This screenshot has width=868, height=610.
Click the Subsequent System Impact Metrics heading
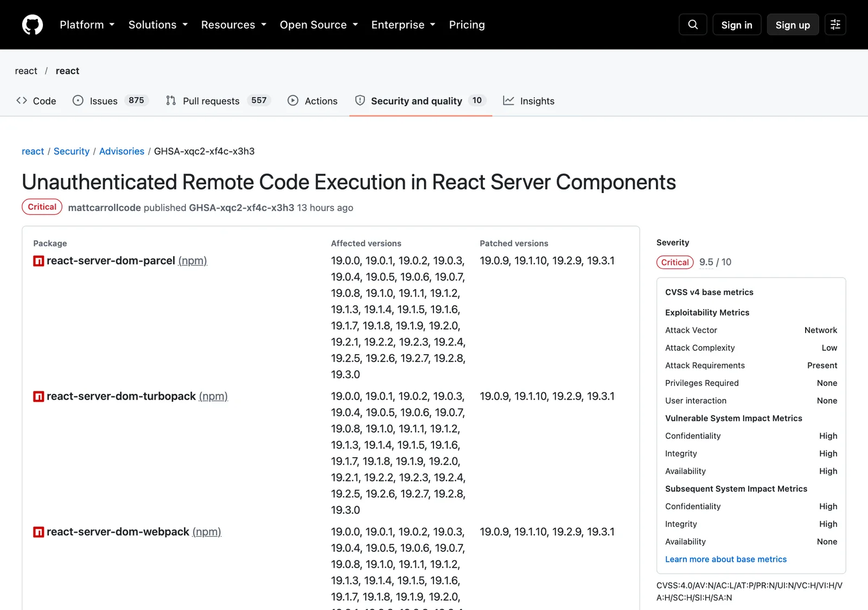click(x=736, y=489)
